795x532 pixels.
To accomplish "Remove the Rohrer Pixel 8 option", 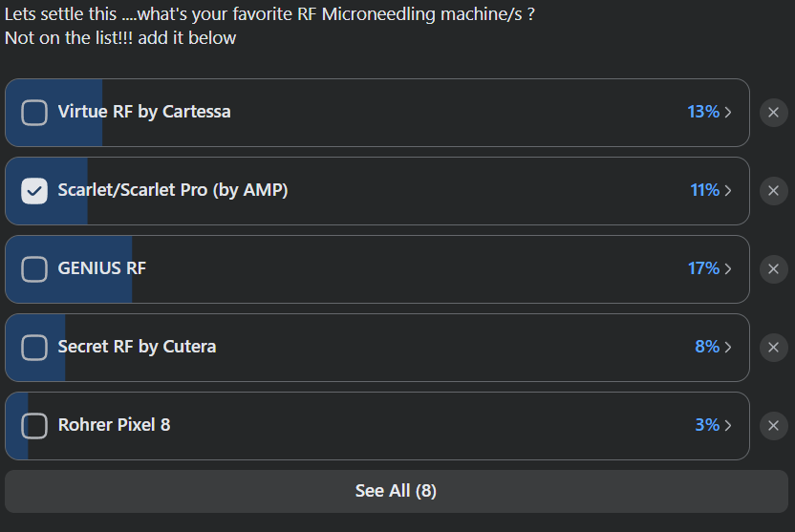I will point(773,426).
